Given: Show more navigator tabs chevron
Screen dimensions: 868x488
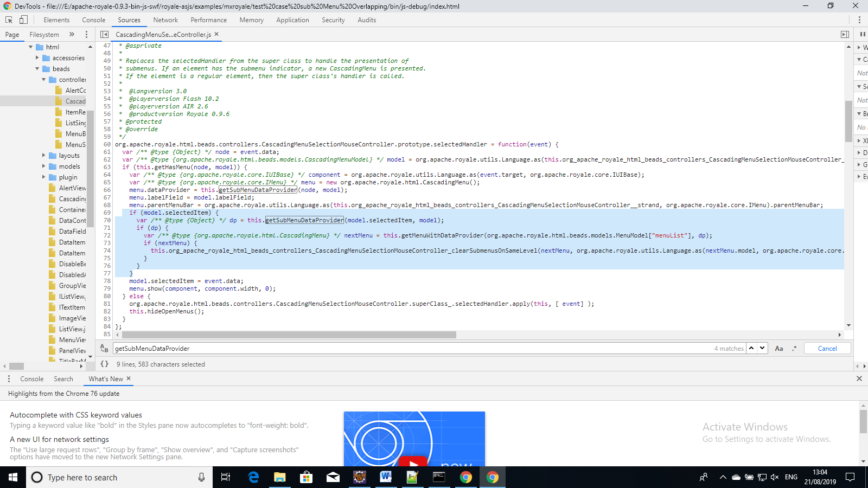Looking at the screenshot, I should [72, 34].
